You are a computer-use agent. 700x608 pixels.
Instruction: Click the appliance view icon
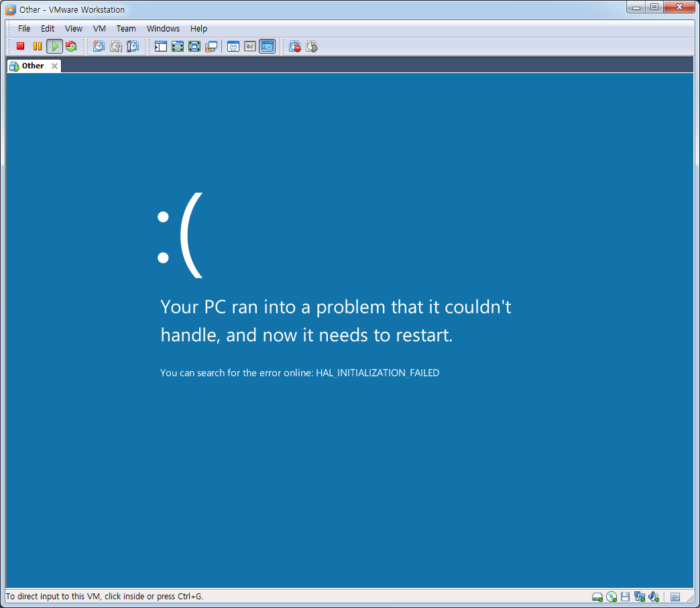pyautogui.click(x=250, y=46)
